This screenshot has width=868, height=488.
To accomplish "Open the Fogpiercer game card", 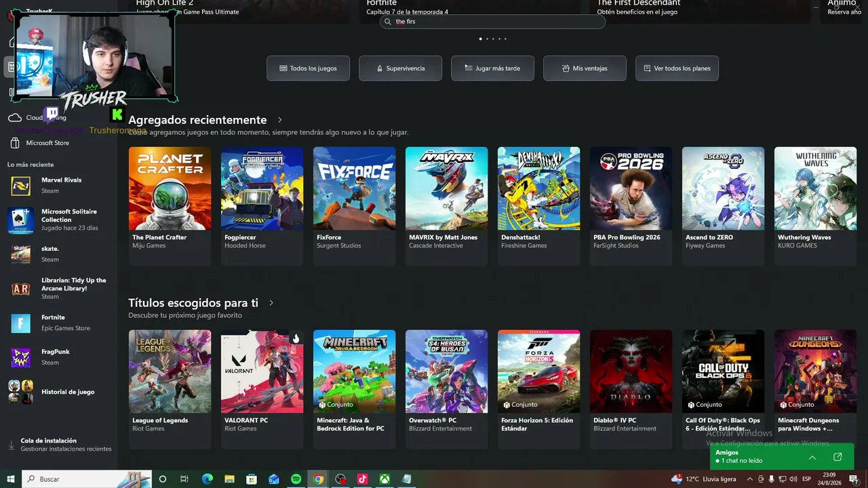I will (x=262, y=206).
